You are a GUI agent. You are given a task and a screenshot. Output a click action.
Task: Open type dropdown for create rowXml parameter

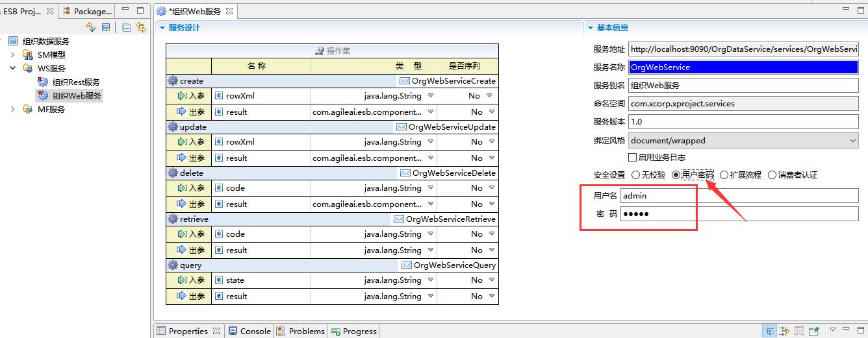(430, 96)
